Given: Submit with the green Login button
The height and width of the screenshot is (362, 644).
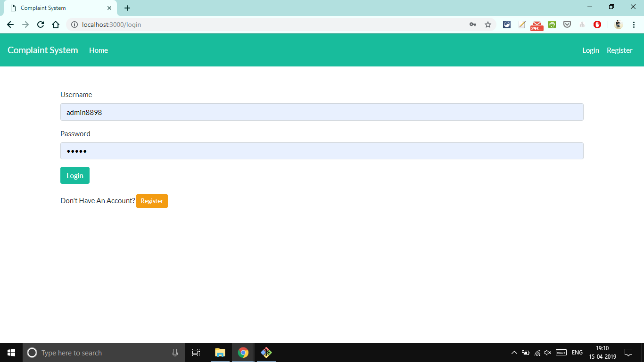Looking at the screenshot, I should coord(75,175).
